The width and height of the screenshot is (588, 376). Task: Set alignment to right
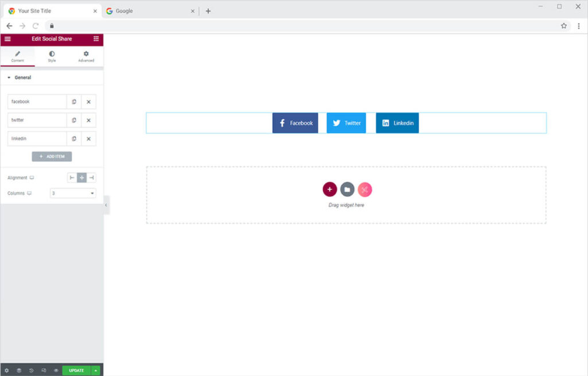[x=91, y=178]
